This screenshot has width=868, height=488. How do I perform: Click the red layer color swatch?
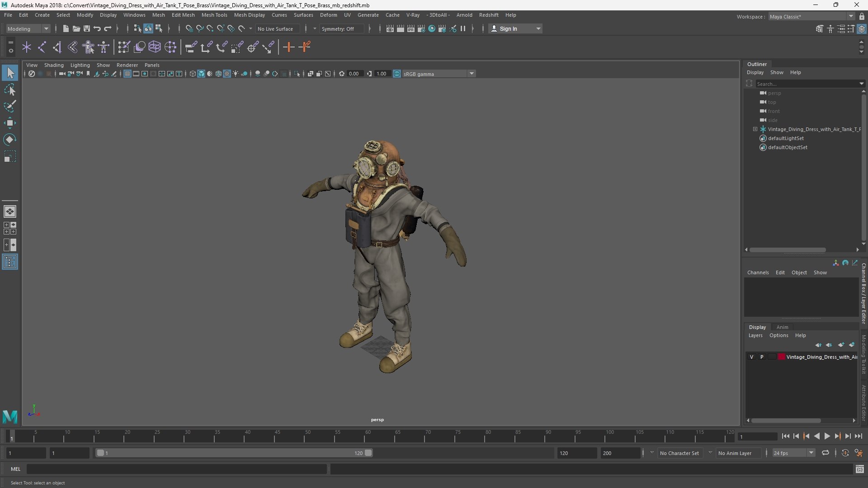tap(782, 357)
